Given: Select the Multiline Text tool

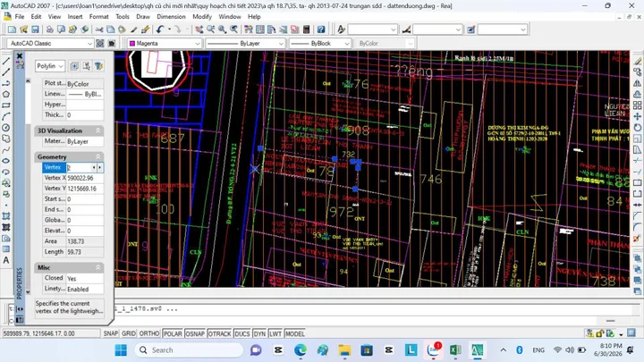Looking at the screenshot, I should [x=6, y=260].
